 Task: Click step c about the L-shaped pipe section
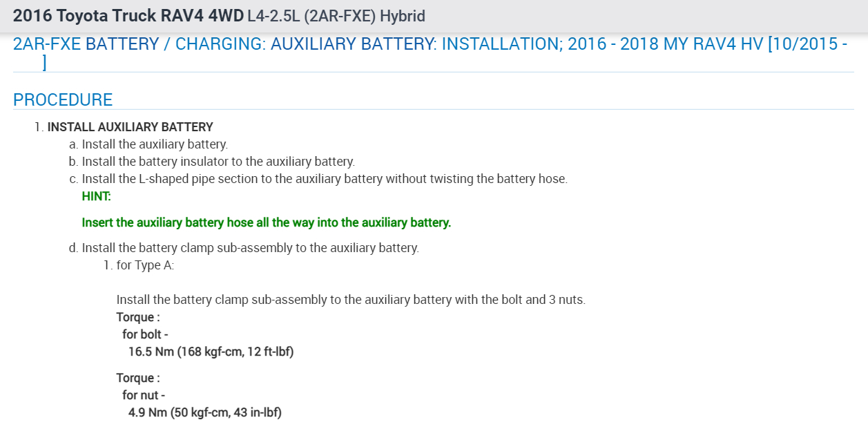[x=324, y=179]
